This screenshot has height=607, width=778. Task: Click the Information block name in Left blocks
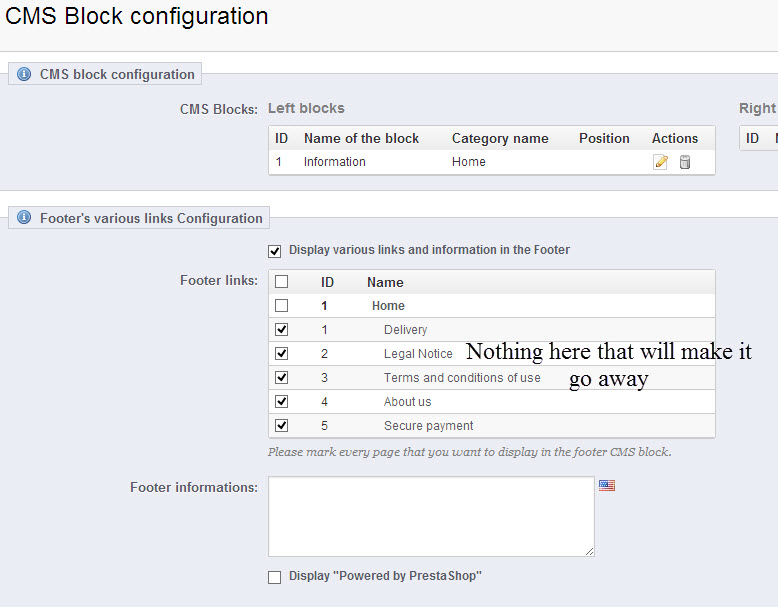pyautogui.click(x=335, y=162)
